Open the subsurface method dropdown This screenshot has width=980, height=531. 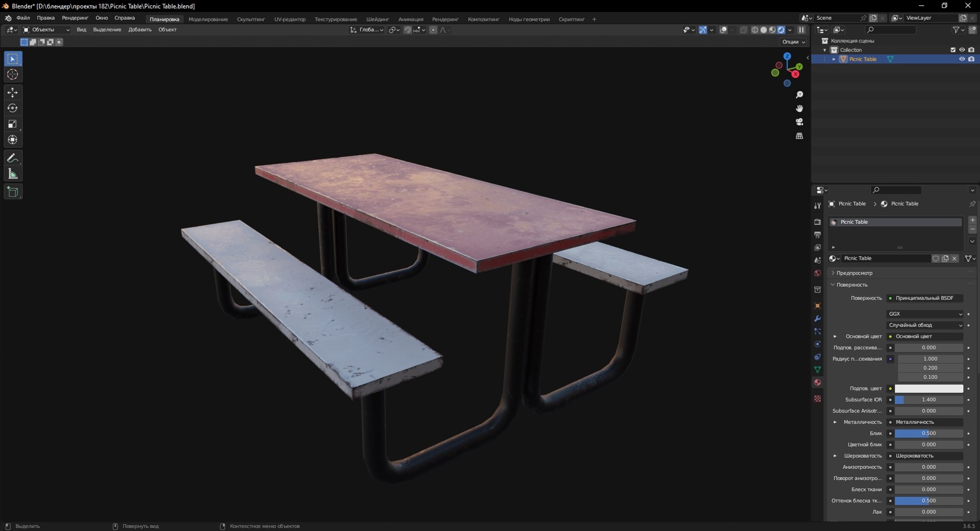tap(925, 325)
